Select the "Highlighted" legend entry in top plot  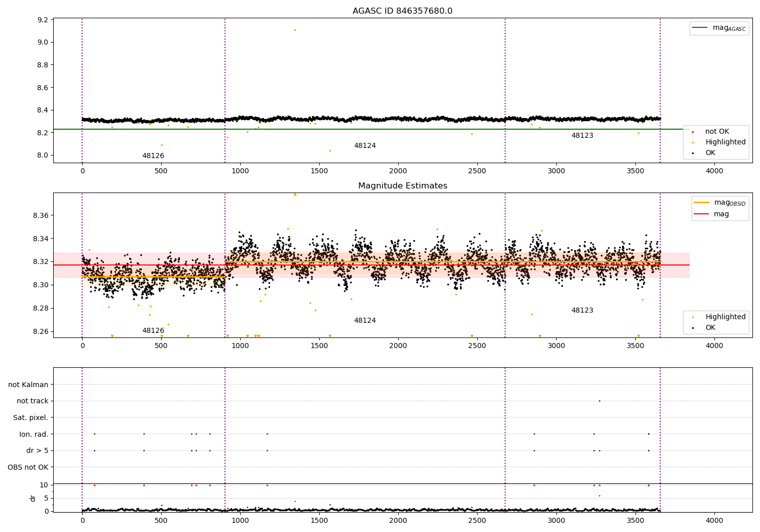(726, 142)
